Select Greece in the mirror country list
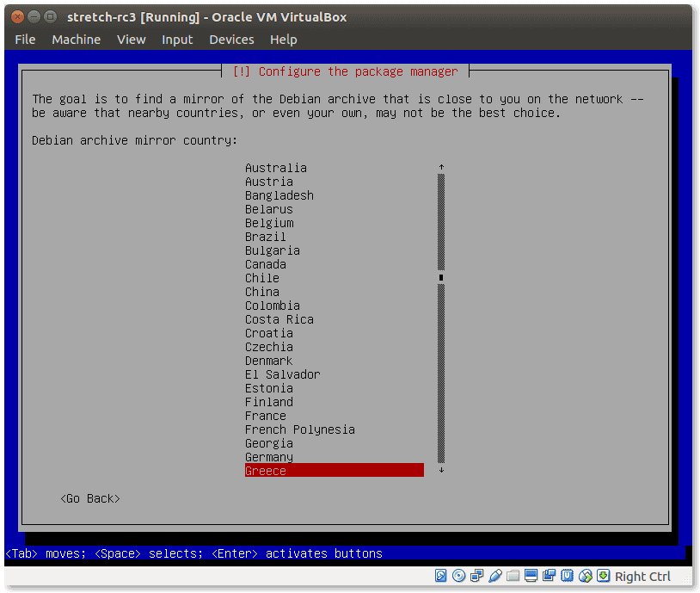This screenshot has height=593, width=700. pos(334,471)
